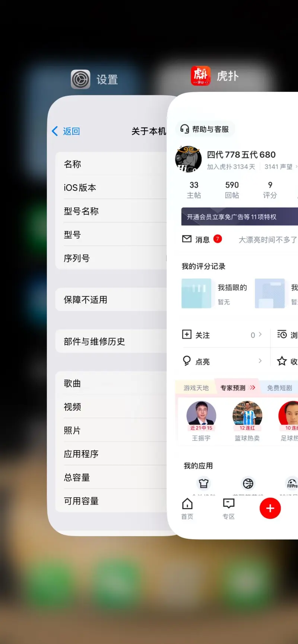The width and height of the screenshot is (298, 644).
Task: Open 足球 expert avatar with 10连 badge
Action: click(x=289, y=416)
